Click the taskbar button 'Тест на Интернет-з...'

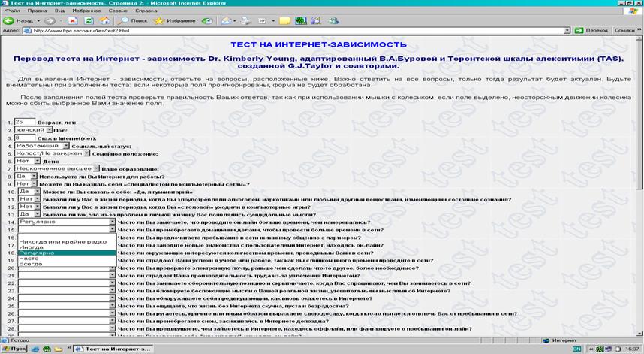click(x=112, y=349)
